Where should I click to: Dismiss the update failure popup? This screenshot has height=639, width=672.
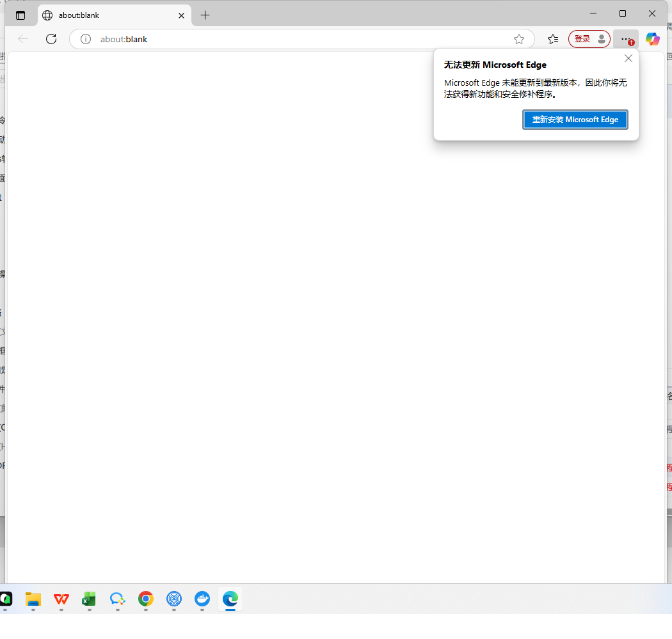pyautogui.click(x=628, y=58)
